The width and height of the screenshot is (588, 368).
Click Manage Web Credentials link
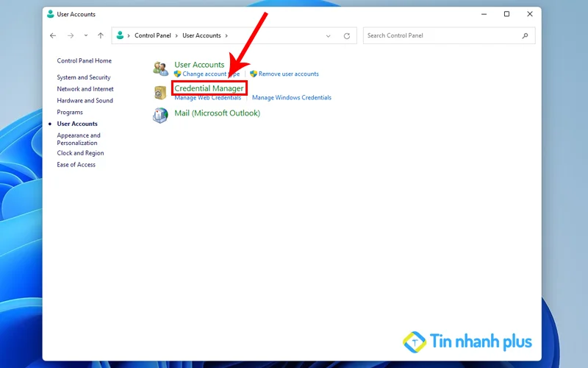click(208, 98)
